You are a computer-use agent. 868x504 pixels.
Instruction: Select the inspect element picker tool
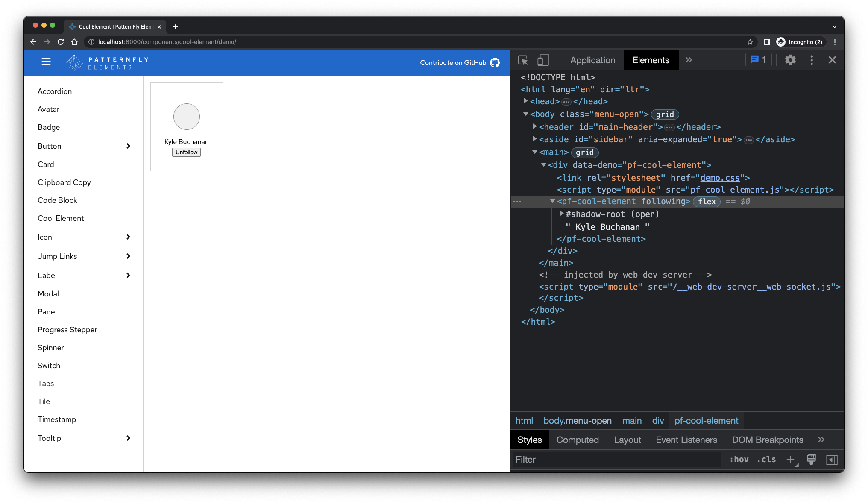(x=522, y=60)
